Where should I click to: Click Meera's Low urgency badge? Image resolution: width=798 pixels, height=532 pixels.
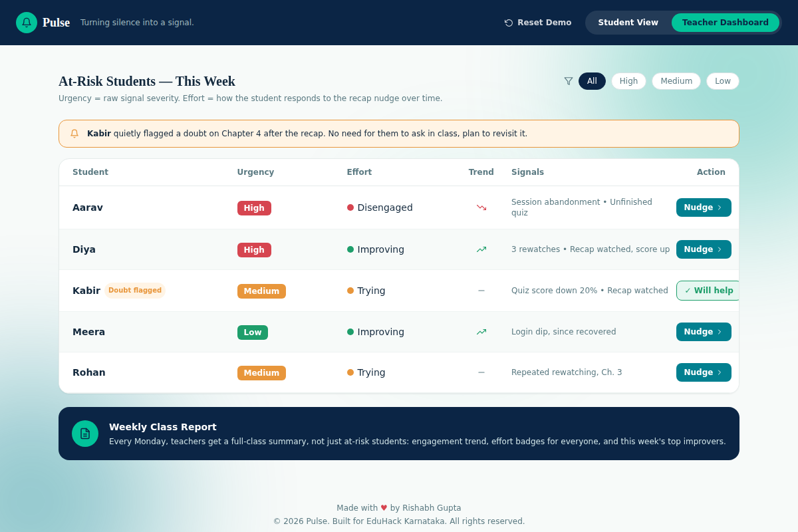253,332
